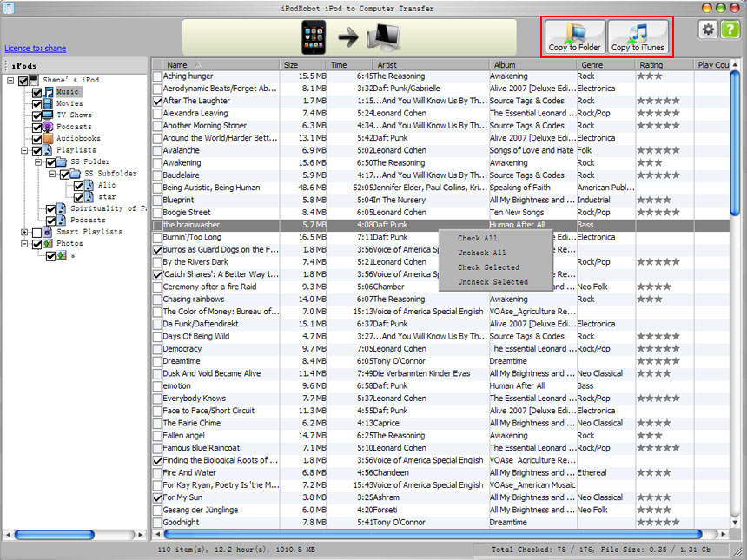The height and width of the screenshot is (560, 747).
Task: Select the 'Dreamtime' track row
Action: [x=440, y=361]
